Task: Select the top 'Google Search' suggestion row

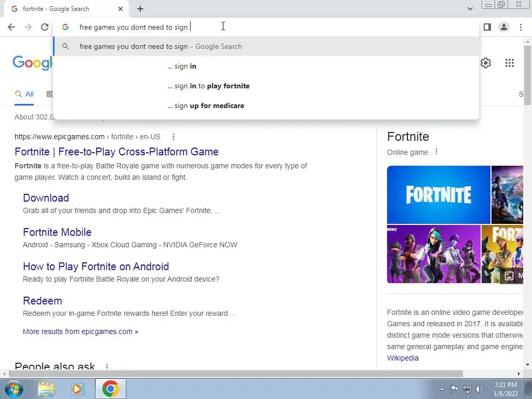Action: (267, 46)
